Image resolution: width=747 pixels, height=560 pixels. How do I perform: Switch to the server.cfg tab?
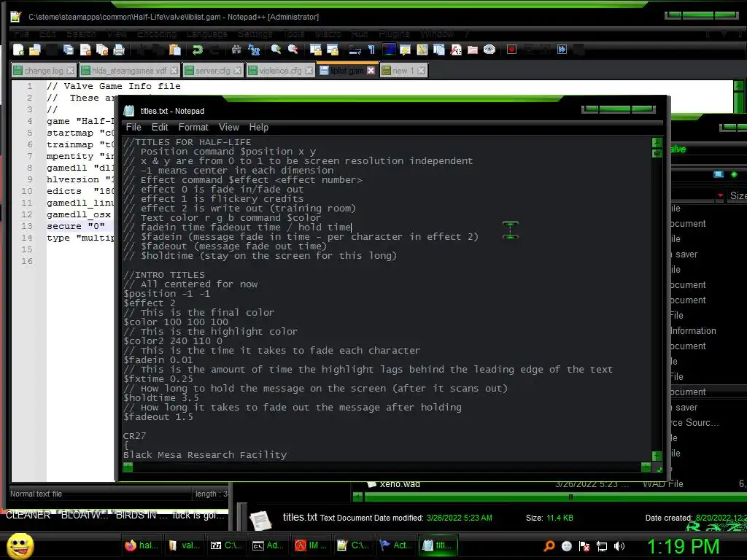click(212, 71)
